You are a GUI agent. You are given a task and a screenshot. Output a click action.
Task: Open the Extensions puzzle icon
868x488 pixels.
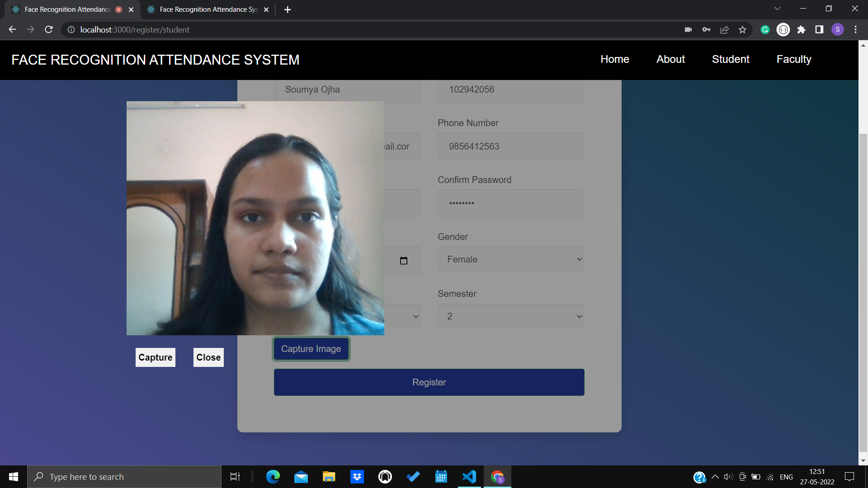coord(801,30)
